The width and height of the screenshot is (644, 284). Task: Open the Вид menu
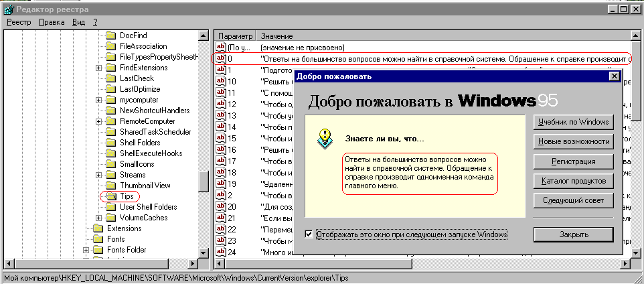tap(78, 22)
